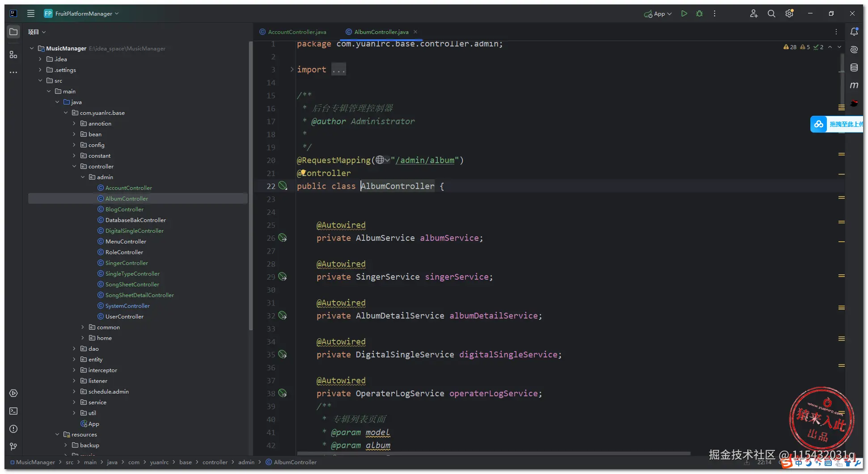
Task: Run the App configuration
Action: point(684,13)
